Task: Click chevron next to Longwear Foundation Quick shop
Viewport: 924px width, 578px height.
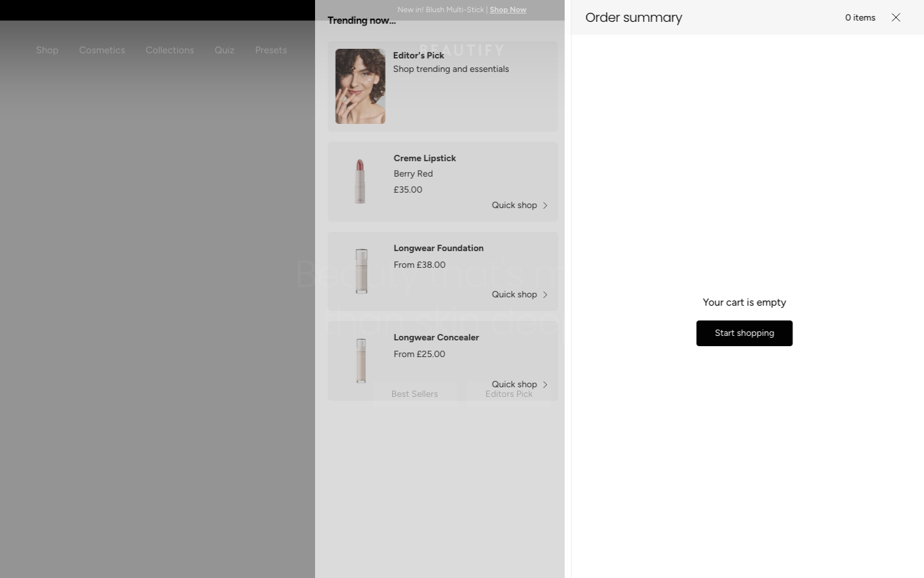Action: click(545, 295)
